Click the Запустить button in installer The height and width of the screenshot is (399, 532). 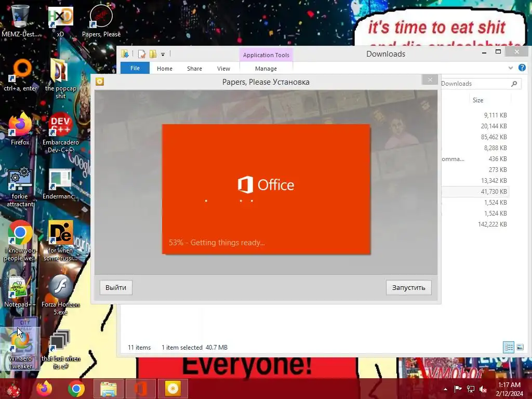coord(408,288)
